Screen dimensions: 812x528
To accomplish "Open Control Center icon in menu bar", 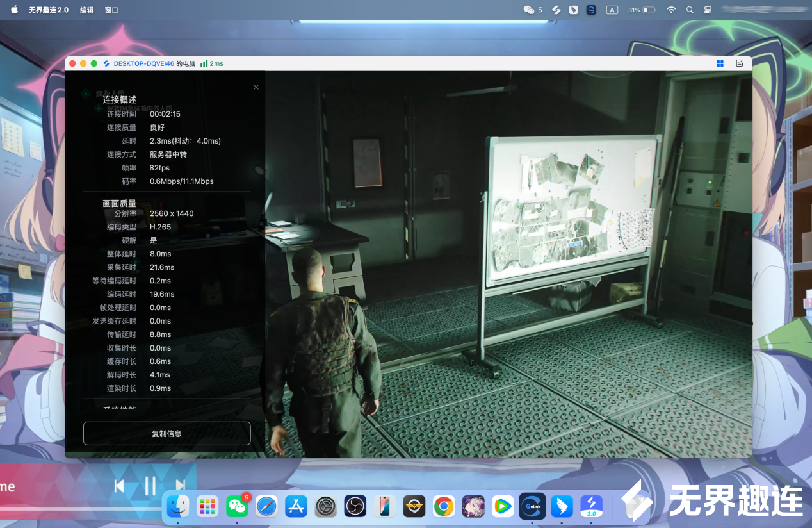I will (708, 10).
